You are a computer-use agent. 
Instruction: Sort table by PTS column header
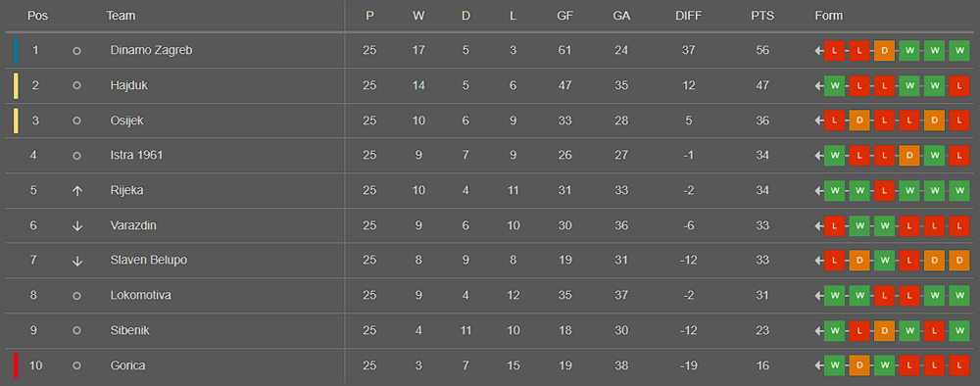point(762,17)
